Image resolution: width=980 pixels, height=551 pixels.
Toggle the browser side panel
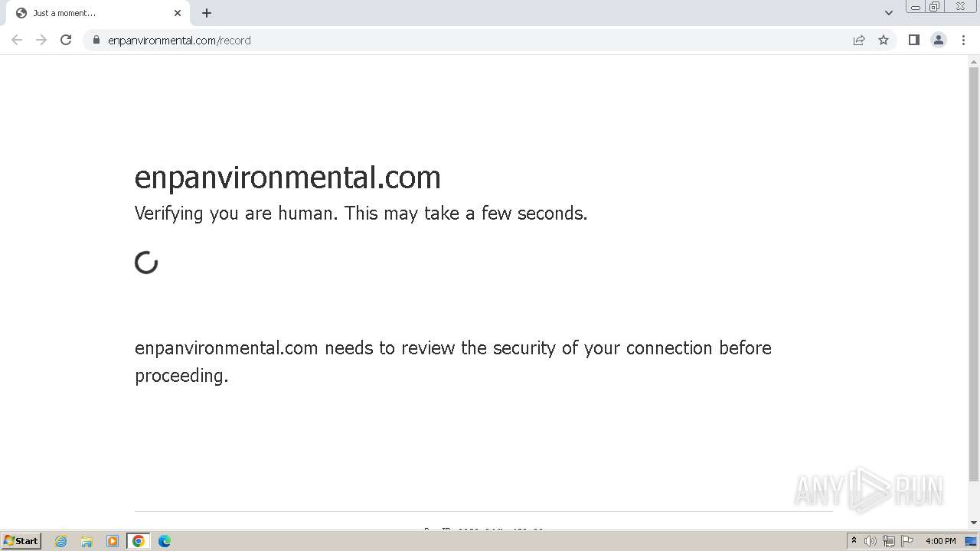913,40
